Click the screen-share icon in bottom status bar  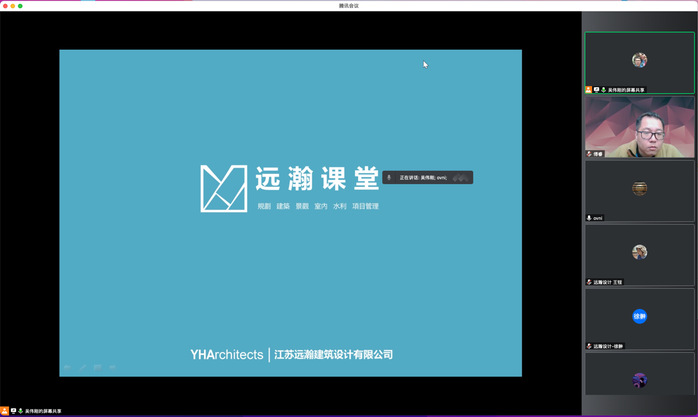13,411
